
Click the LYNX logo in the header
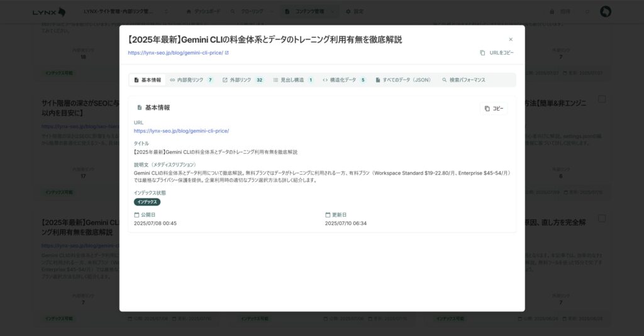pyautogui.click(x=49, y=11)
